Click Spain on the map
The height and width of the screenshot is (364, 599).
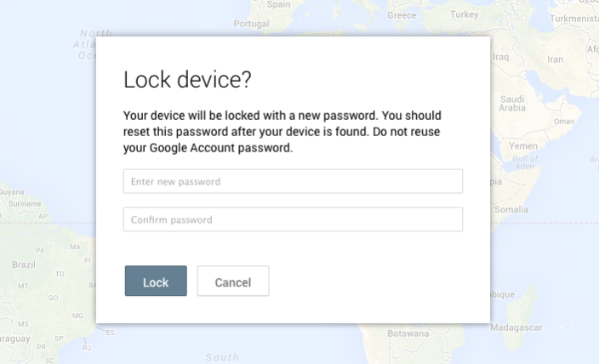click(x=278, y=4)
